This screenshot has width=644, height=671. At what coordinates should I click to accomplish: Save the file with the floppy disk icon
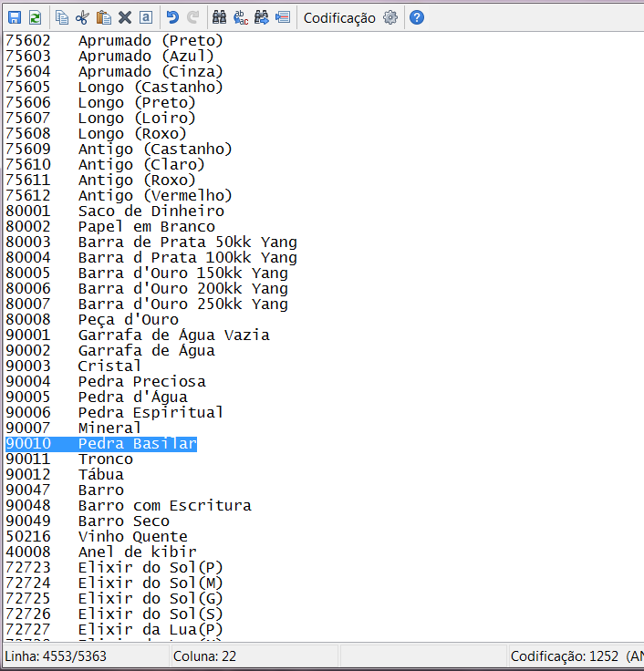(15, 17)
